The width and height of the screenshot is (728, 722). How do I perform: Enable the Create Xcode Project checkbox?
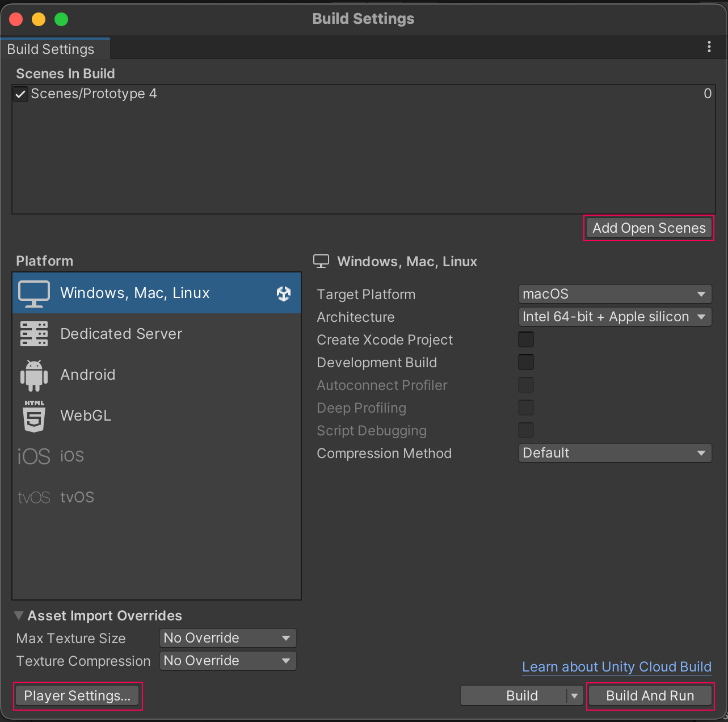click(x=526, y=339)
